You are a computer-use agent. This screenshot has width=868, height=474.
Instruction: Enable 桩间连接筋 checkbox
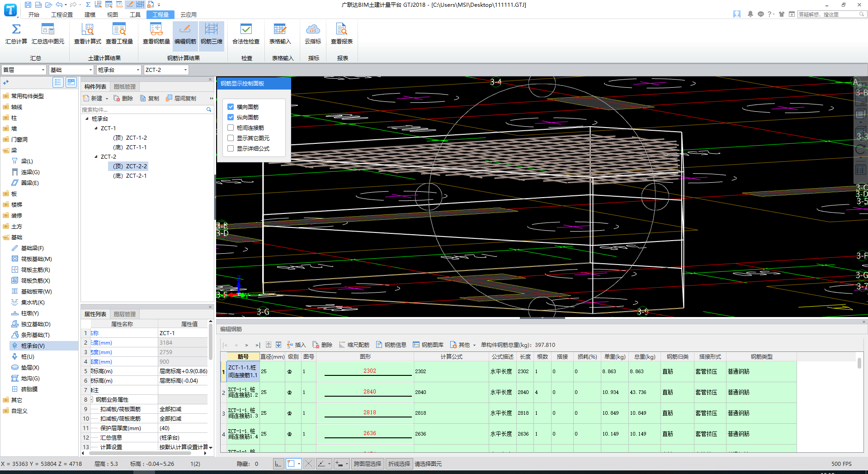pyautogui.click(x=231, y=128)
